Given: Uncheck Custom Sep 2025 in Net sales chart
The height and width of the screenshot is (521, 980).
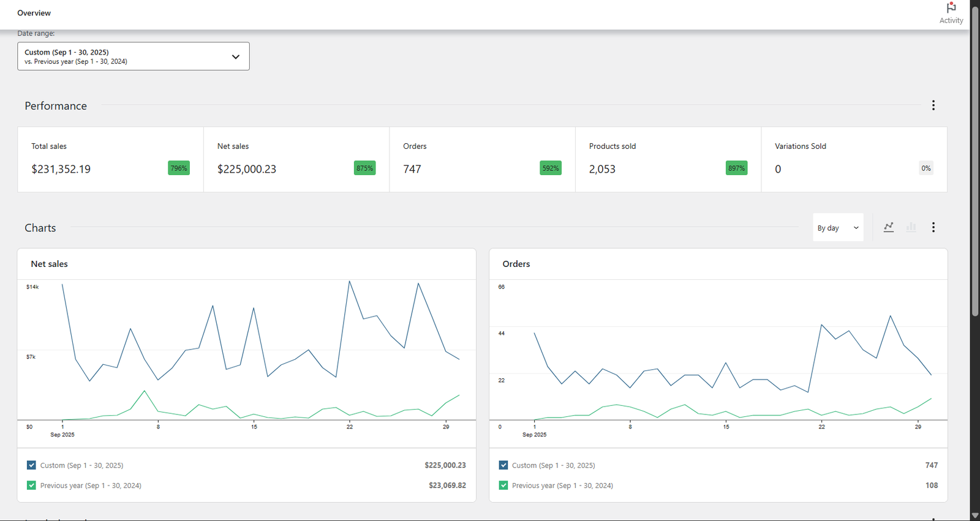Looking at the screenshot, I should coord(32,465).
